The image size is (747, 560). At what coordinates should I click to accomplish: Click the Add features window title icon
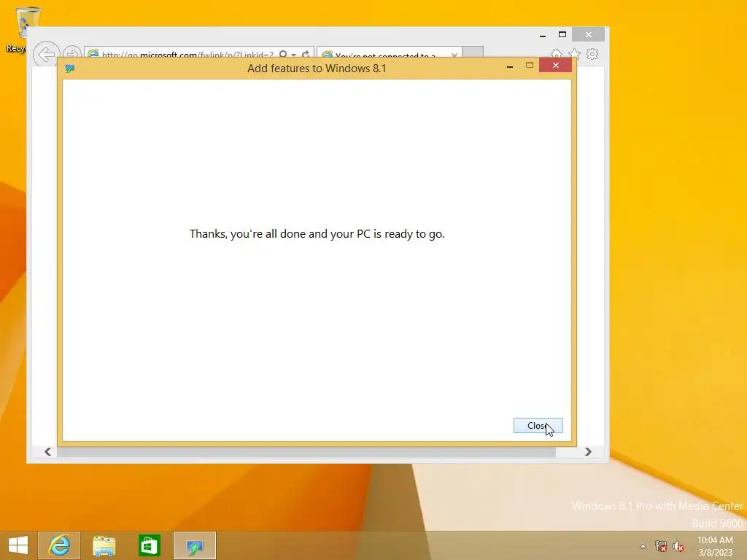tap(70, 69)
